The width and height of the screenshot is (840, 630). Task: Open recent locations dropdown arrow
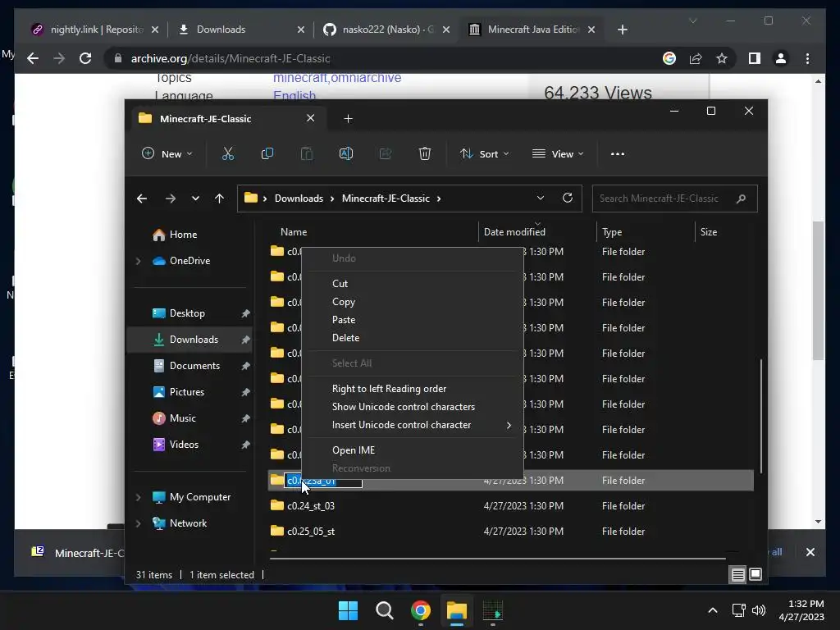(195, 199)
